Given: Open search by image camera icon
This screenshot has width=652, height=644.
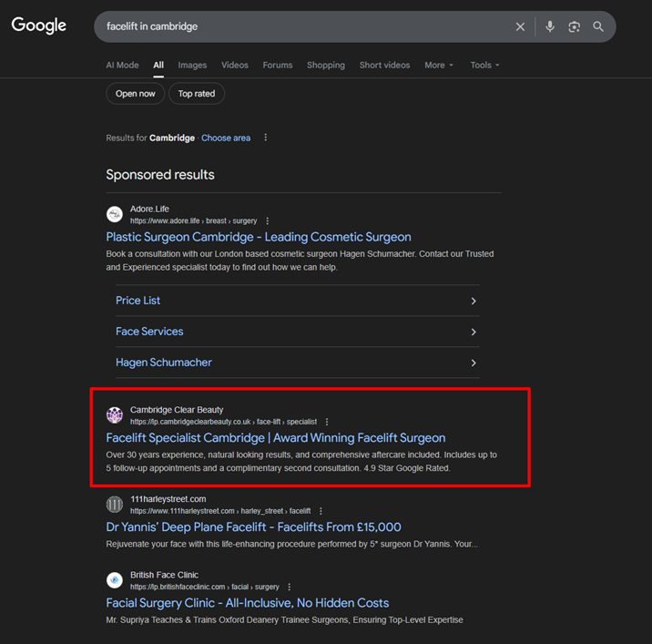Looking at the screenshot, I should tap(574, 26).
